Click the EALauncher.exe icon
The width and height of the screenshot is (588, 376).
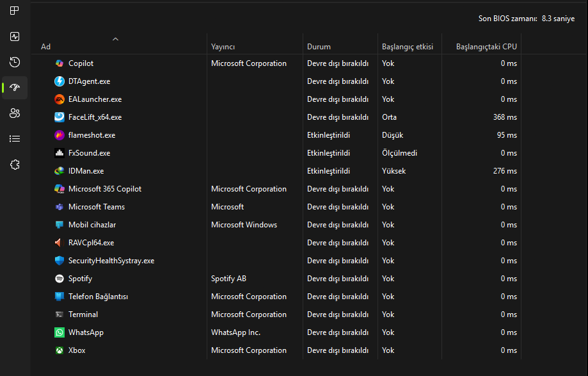pyautogui.click(x=60, y=99)
